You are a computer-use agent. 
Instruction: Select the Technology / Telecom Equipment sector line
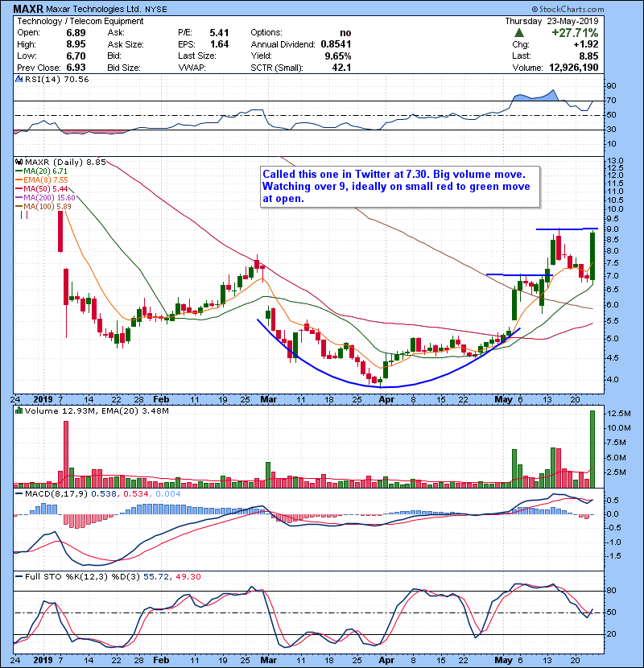point(80,21)
